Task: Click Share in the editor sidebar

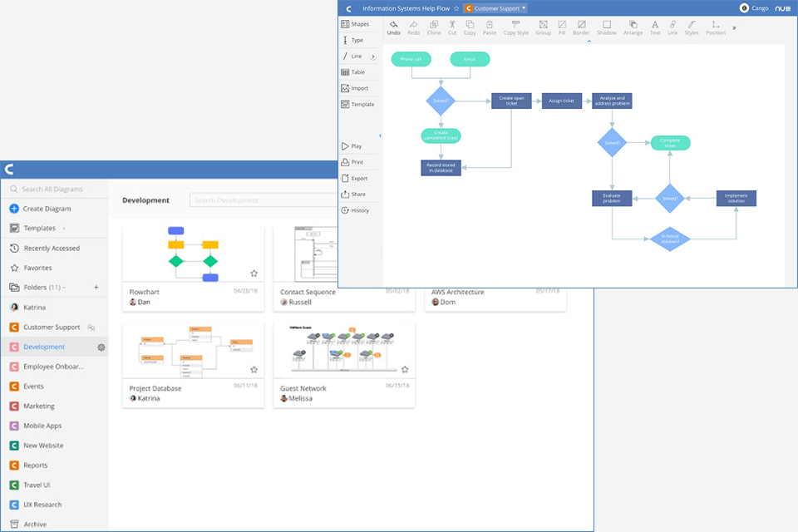Action: 353,194
